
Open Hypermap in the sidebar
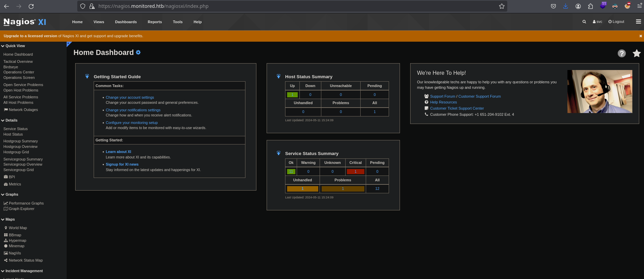pyautogui.click(x=15, y=240)
